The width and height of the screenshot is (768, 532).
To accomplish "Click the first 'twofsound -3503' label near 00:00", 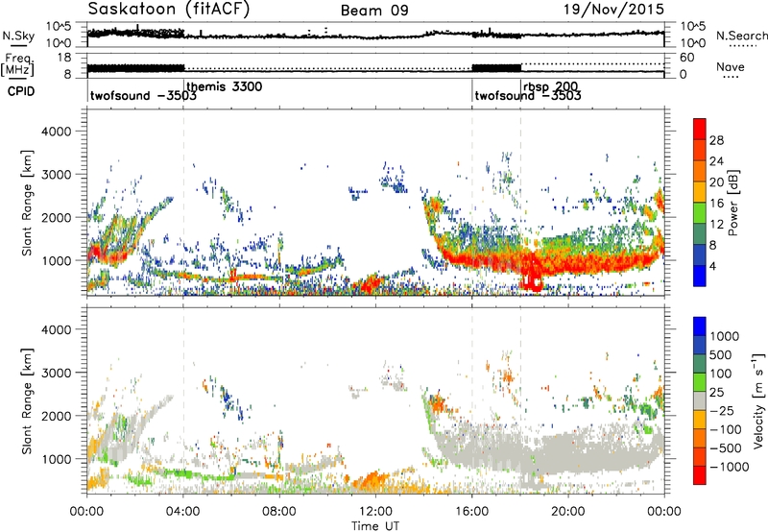I will coord(143,95).
